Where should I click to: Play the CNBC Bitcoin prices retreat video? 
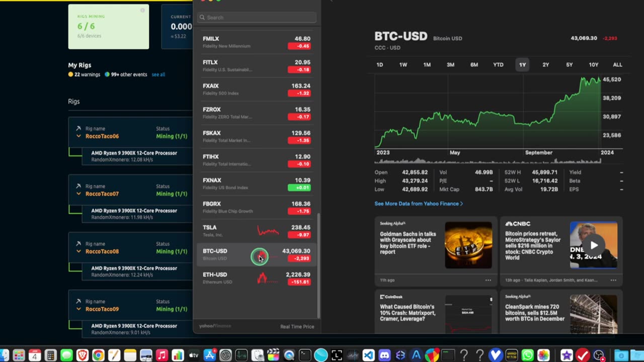pyautogui.click(x=594, y=245)
